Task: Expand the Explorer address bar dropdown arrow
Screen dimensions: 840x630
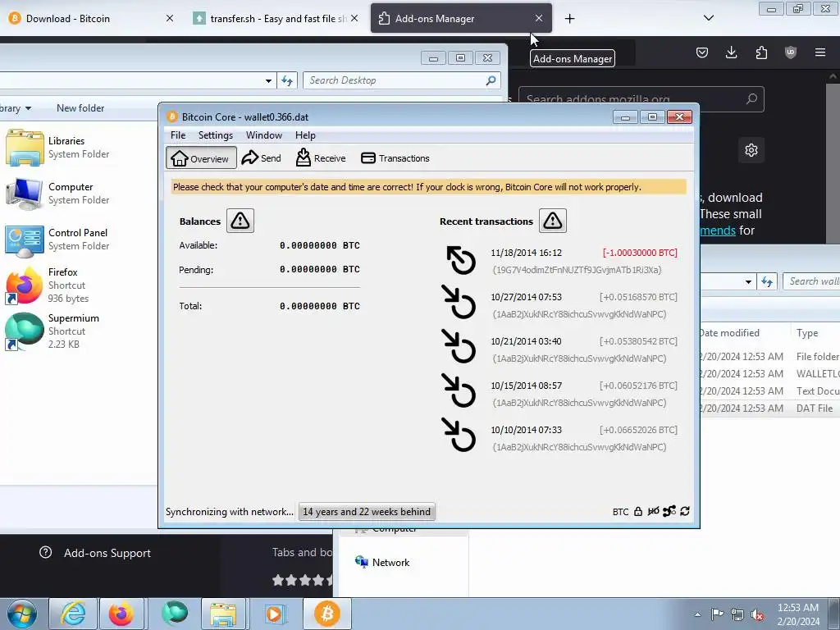Action: (x=268, y=81)
